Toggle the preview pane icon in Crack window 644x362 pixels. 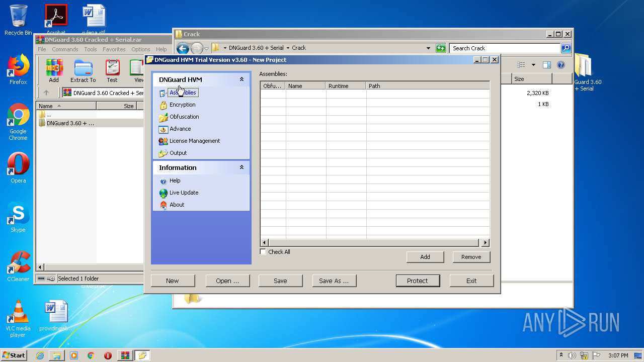click(547, 65)
